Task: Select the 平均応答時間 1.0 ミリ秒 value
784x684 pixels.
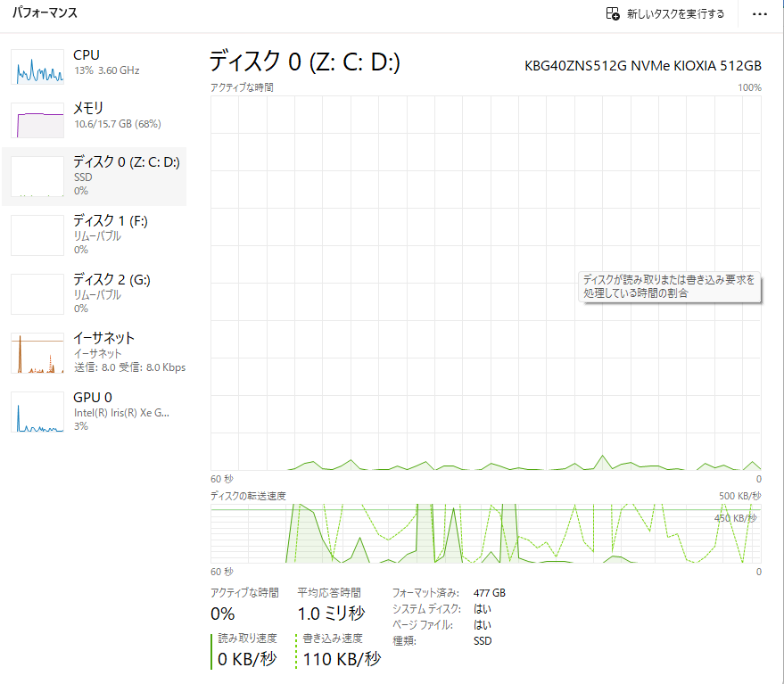Action: pos(331,614)
